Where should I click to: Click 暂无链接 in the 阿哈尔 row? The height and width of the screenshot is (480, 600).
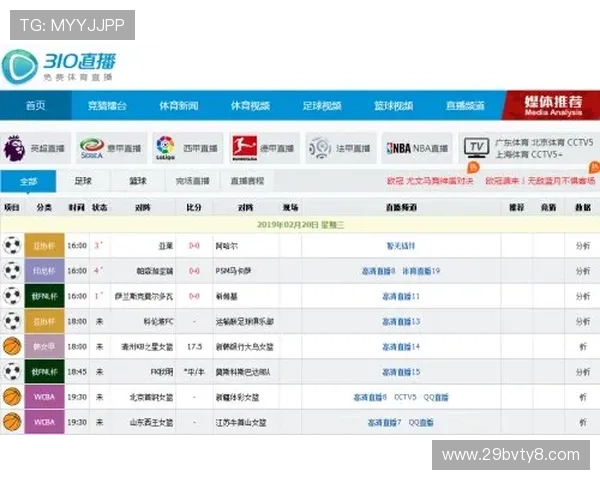[x=401, y=246]
